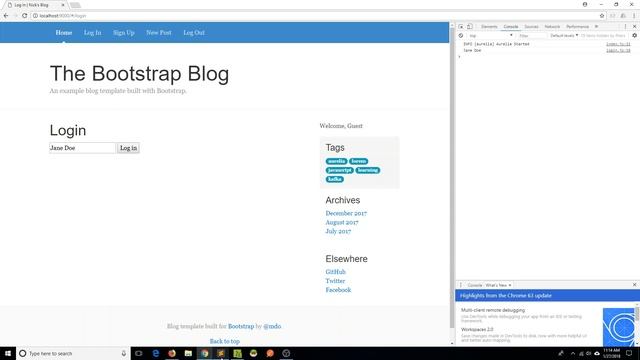Open source link of Aurelia Started log

tap(618, 44)
